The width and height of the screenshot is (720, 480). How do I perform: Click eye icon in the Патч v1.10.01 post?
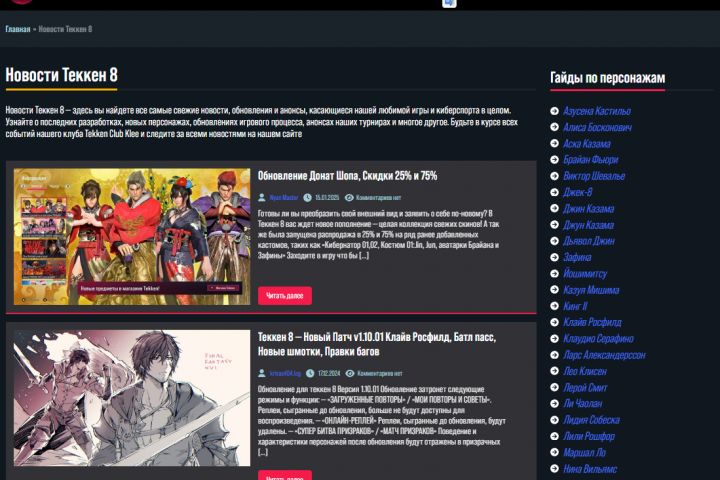pyautogui.click(x=350, y=373)
